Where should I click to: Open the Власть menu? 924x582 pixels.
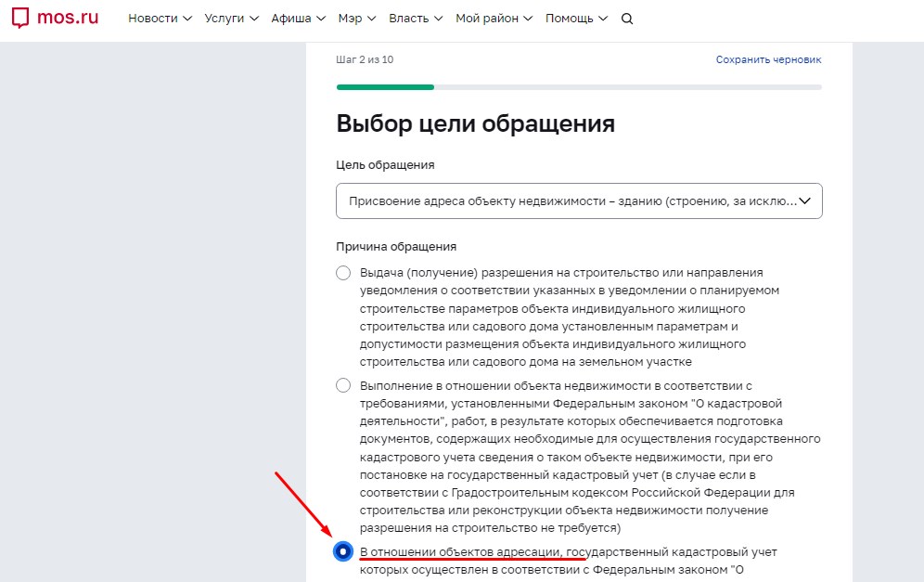coord(416,19)
